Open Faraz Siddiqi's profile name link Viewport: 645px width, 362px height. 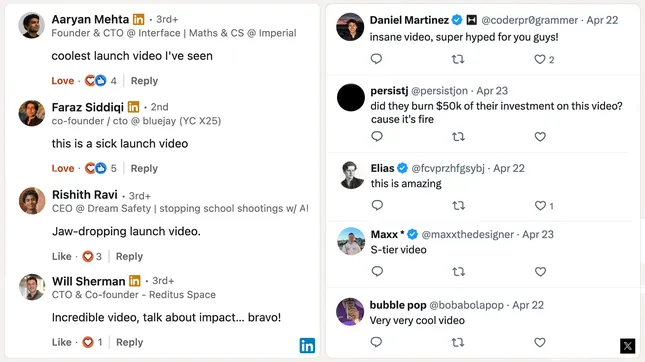(x=88, y=107)
